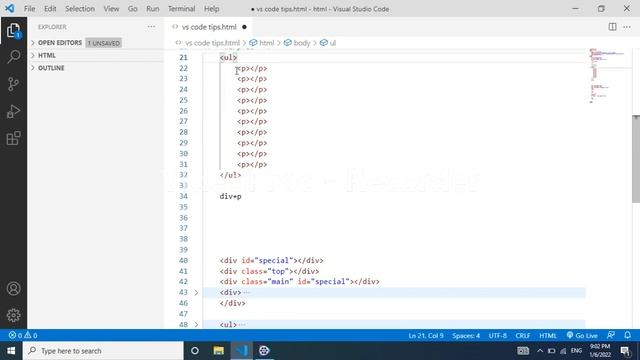Open the Windows Start button
Image resolution: width=640 pixels, height=360 pixels.
(x=11, y=351)
